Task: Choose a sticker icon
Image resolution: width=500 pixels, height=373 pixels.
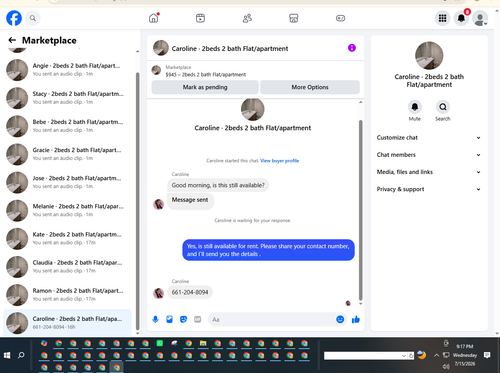Action: tap(183, 320)
